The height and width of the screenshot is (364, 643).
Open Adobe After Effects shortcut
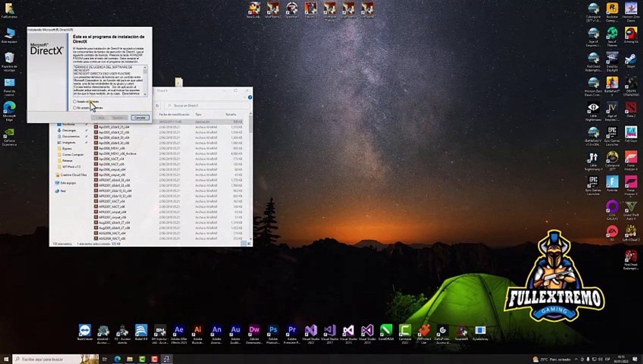pyautogui.click(x=178, y=334)
